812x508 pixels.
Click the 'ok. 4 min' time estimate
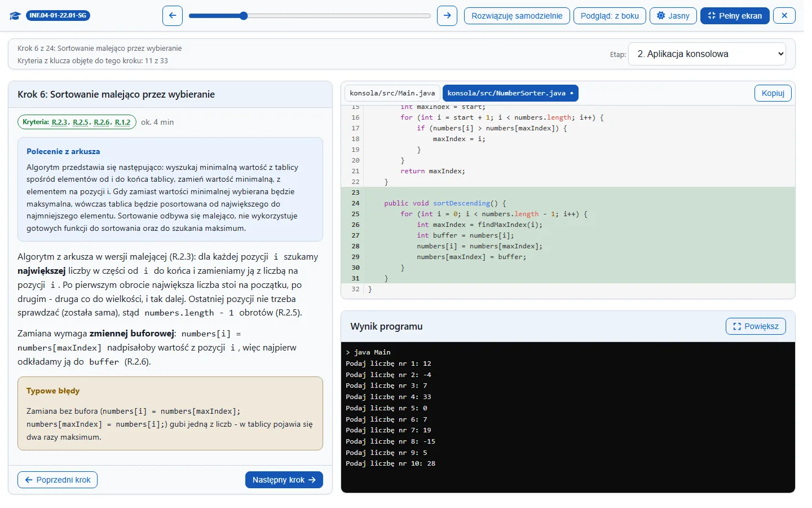coord(157,122)
